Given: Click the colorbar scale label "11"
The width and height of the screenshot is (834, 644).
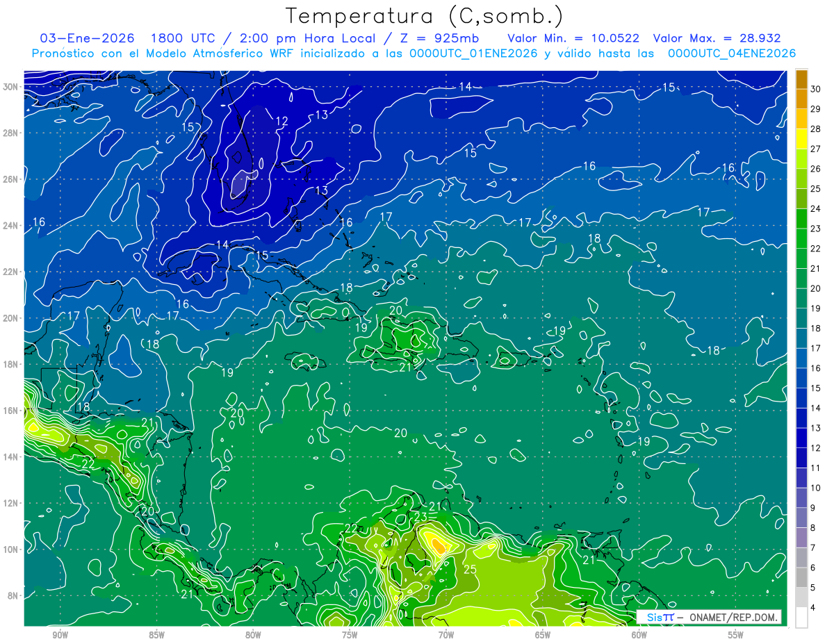Looking at the screenshot, I should [x=816, y=468].
